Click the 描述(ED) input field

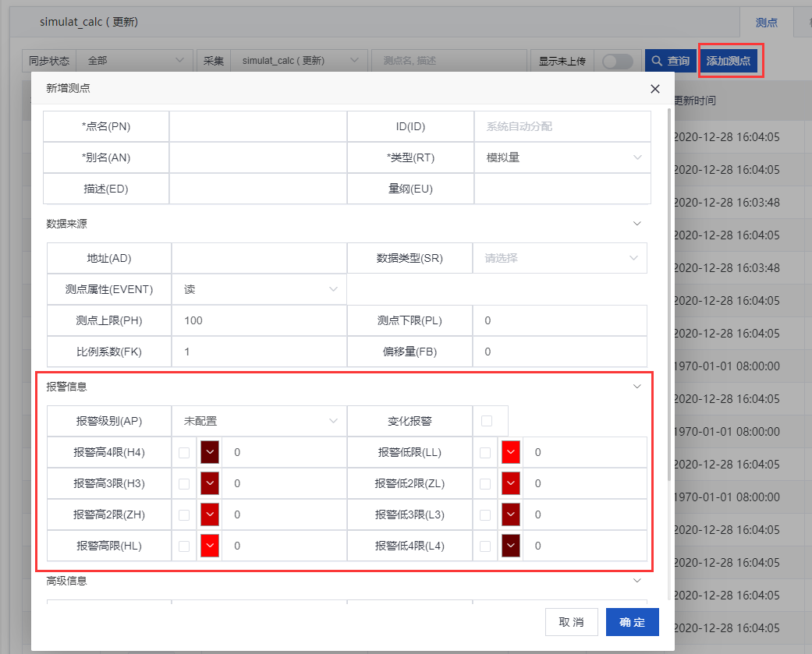pyautogui.click(x=258, y=189)
